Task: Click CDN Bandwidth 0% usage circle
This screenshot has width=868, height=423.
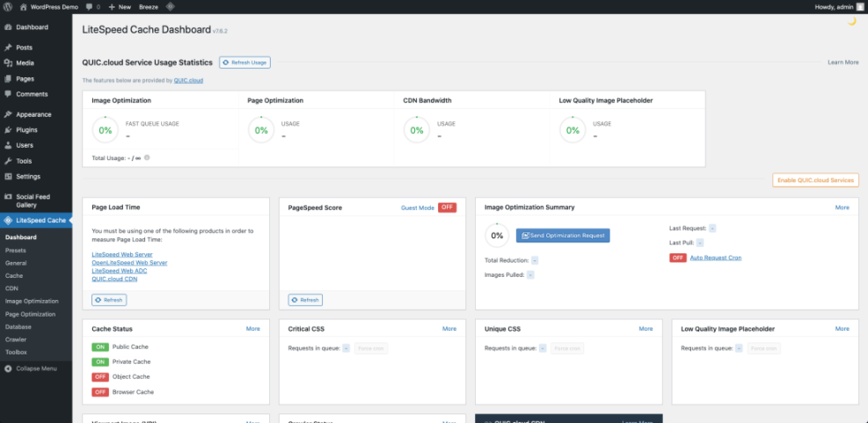Action: tap(417, 130)
